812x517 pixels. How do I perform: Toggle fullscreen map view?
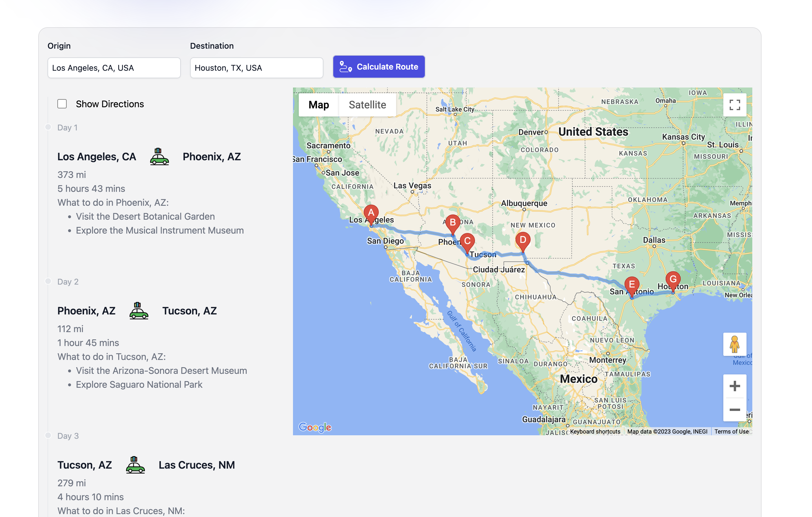click(734, 105)
